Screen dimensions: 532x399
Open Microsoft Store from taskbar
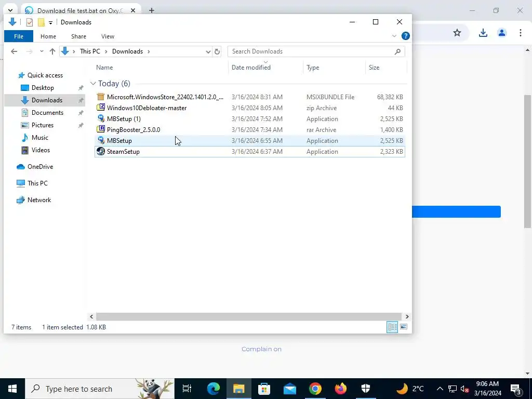(264, 389)
